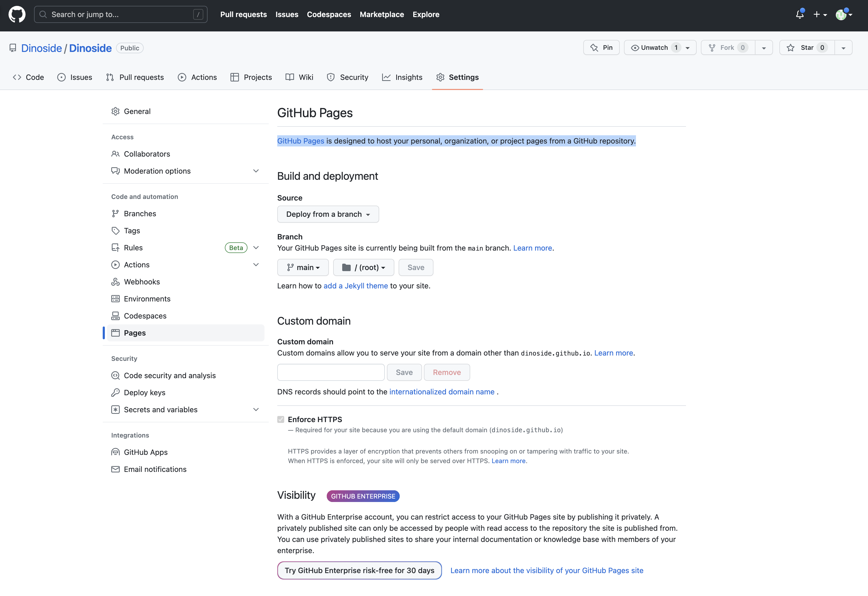Open the add a Jekyll theme link

(356, 286)
